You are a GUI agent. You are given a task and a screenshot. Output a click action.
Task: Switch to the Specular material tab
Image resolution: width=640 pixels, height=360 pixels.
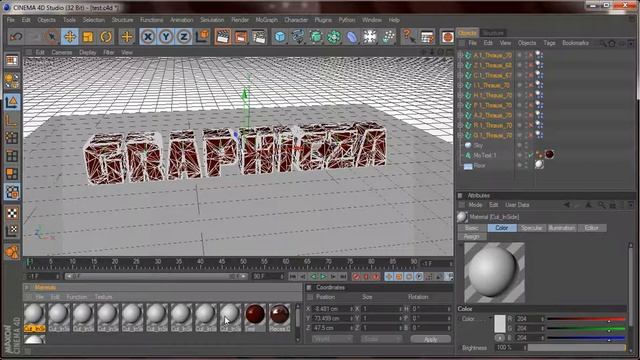(x=531, y=228)
